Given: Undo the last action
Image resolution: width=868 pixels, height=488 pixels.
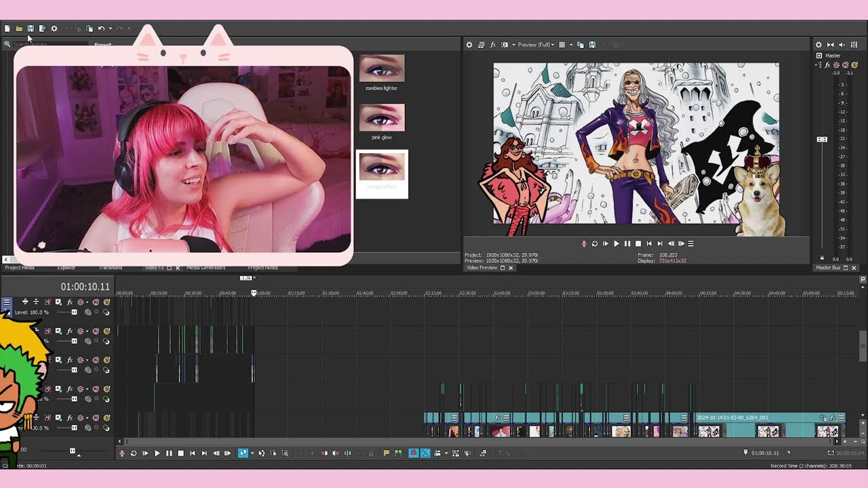Looking at the screenshot, I should 101,28.
